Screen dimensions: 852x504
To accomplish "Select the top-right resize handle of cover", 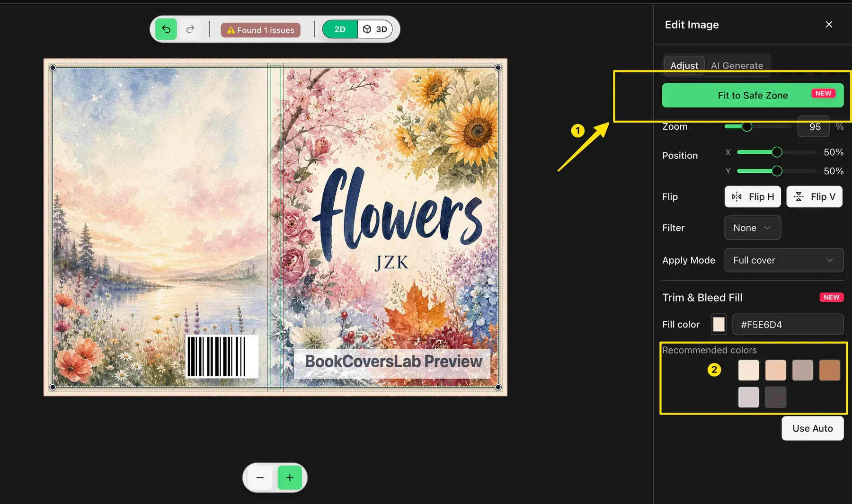I will [x=498, y=68].
